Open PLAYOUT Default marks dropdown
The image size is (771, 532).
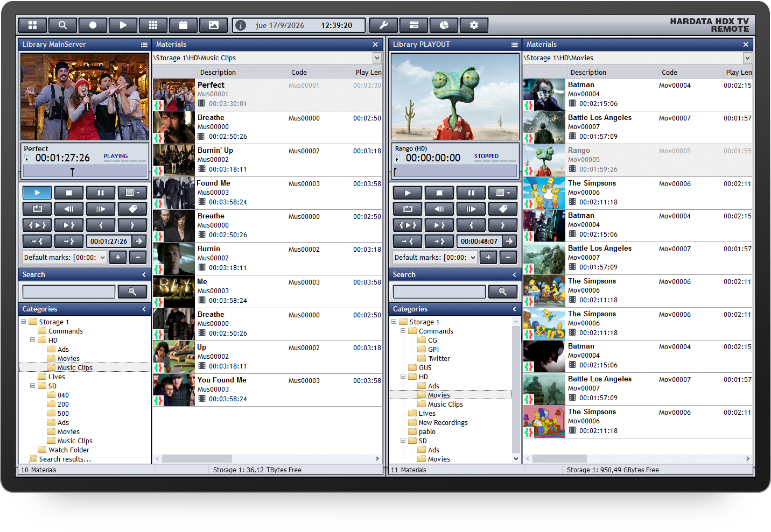473,258
